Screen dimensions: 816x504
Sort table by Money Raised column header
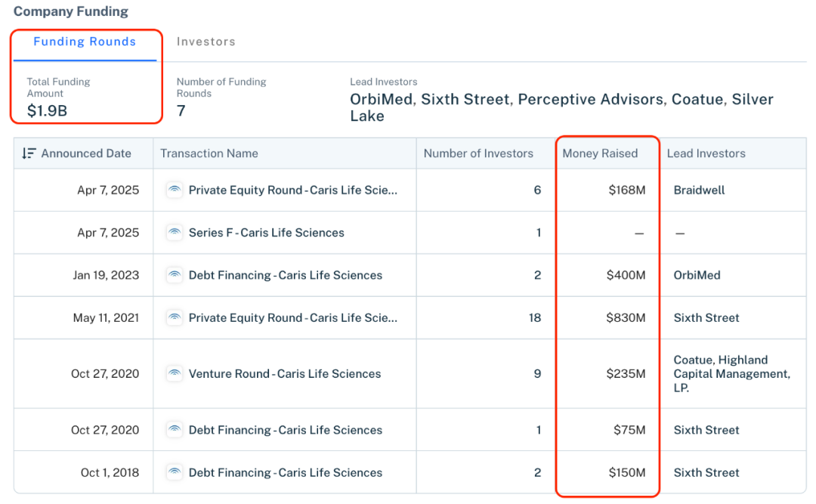[x=600, y=153]
